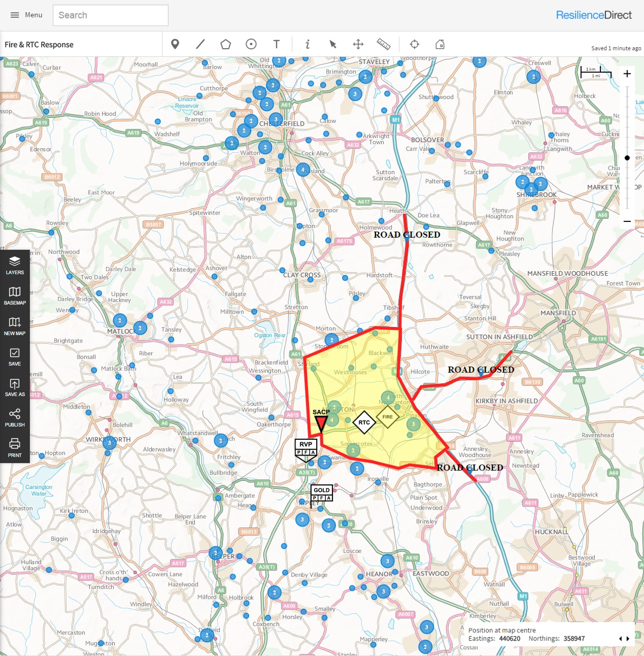The width and height of the screenshot is (644, 656).
Task: Click the Northings value 358947
Action: point(574,639)
